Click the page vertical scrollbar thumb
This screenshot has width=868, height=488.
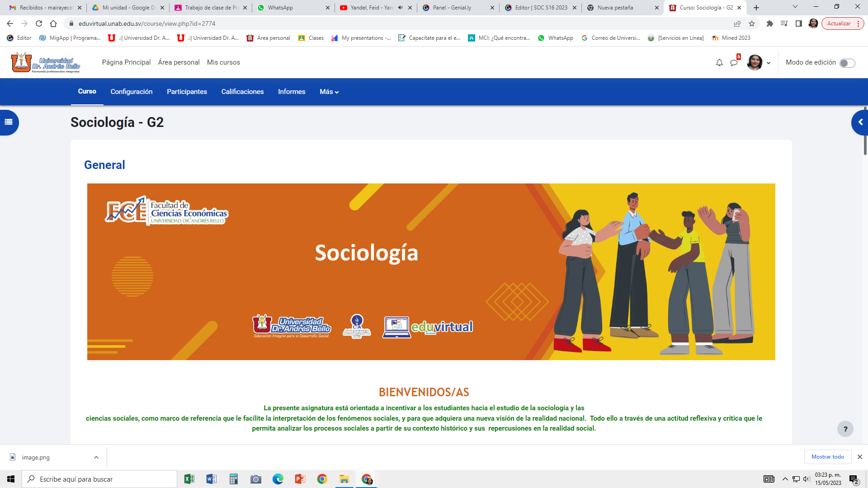point(865,131)
